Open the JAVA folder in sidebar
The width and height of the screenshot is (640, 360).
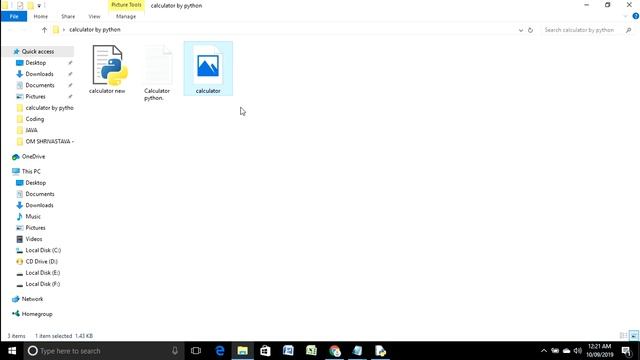(x=31, y=130)
